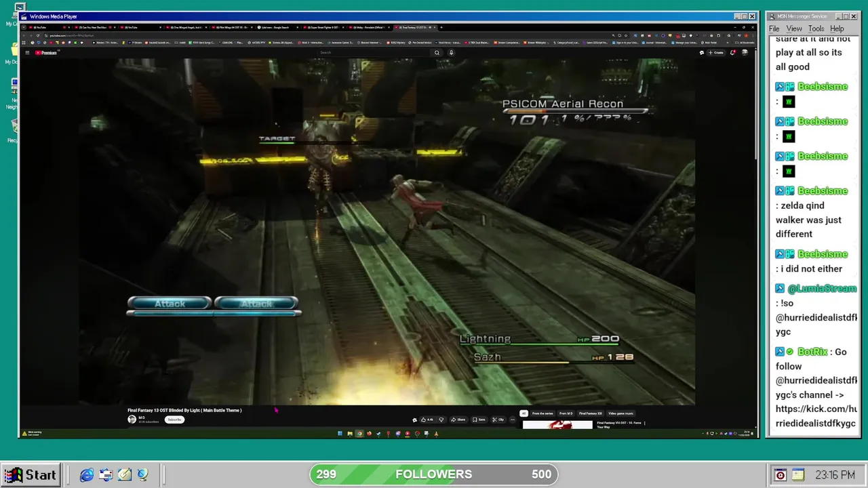The image size is (868, 488).
Task: Click the 23:16 PM tray clock
Action: pos(835,475)
